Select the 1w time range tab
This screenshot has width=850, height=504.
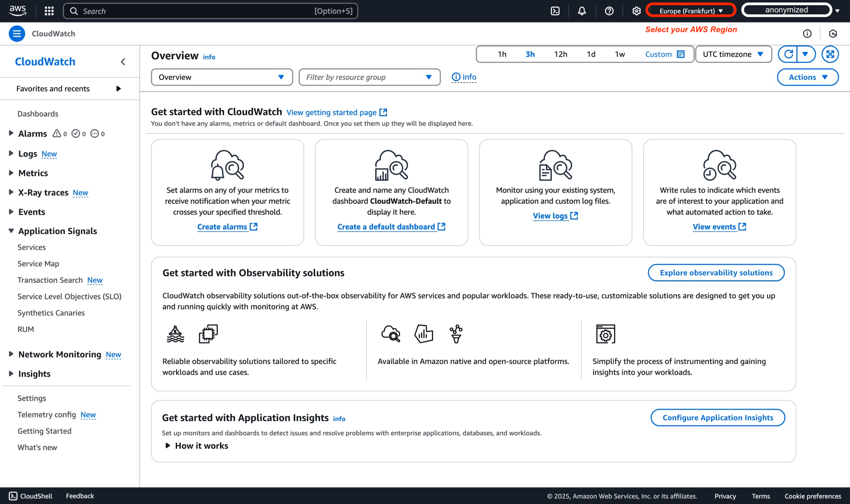pos(620,54)
